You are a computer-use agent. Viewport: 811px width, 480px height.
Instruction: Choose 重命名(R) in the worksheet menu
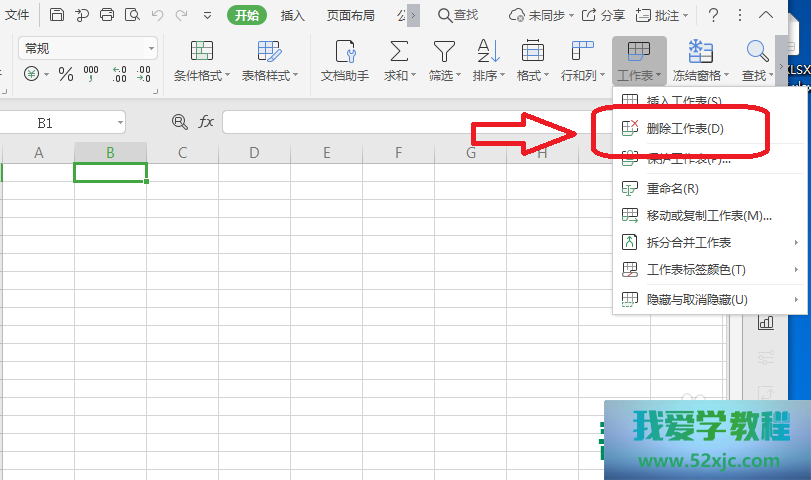pos(672,188)
